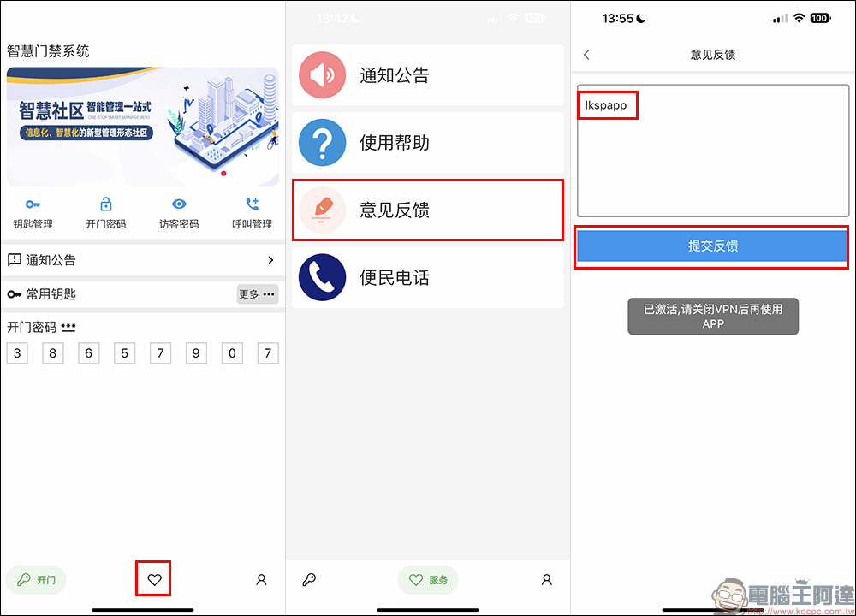Screen dimensions: 856x616
Task: Click the 已激活 VPN toast message
Action: (713, 317)
